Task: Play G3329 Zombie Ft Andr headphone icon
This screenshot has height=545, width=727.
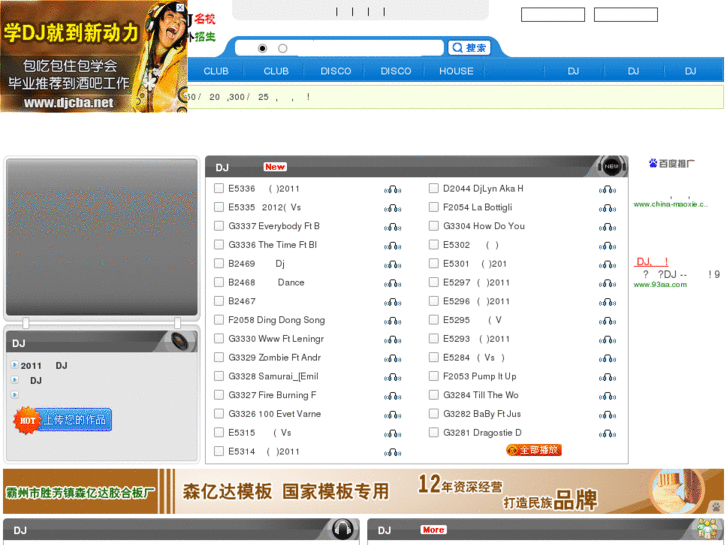Action: pos(392,359)
